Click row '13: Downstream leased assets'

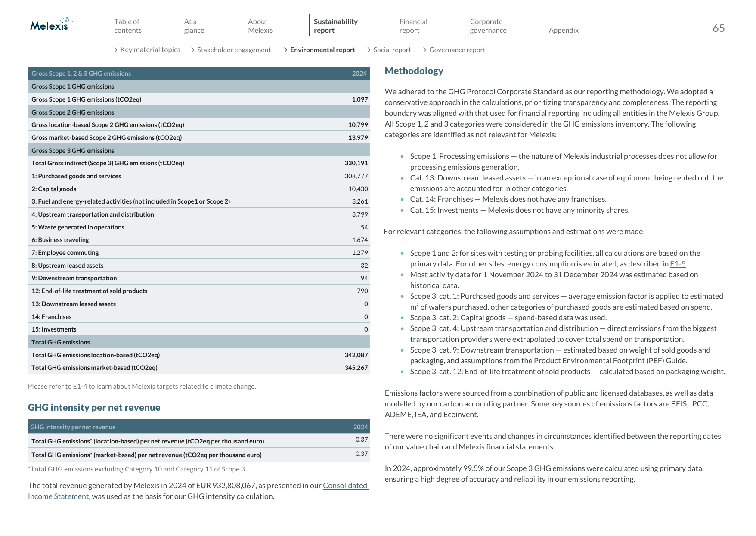[199, 304]
